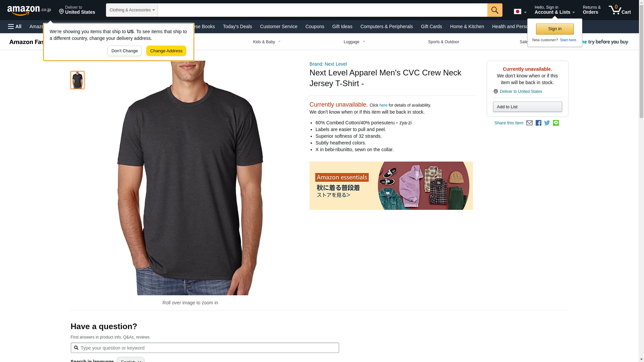Expand the Luggage fashion menu
The image size is (644, 362).
tap(354, 42)
